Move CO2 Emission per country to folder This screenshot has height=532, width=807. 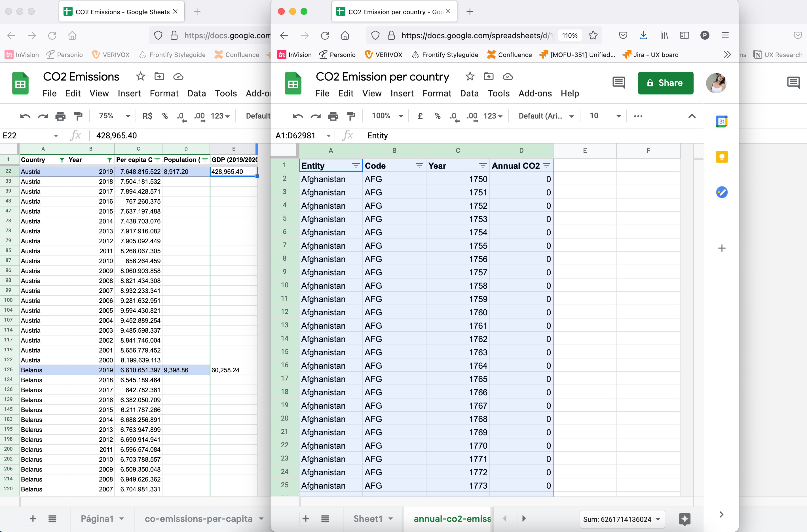pos(489,76)
